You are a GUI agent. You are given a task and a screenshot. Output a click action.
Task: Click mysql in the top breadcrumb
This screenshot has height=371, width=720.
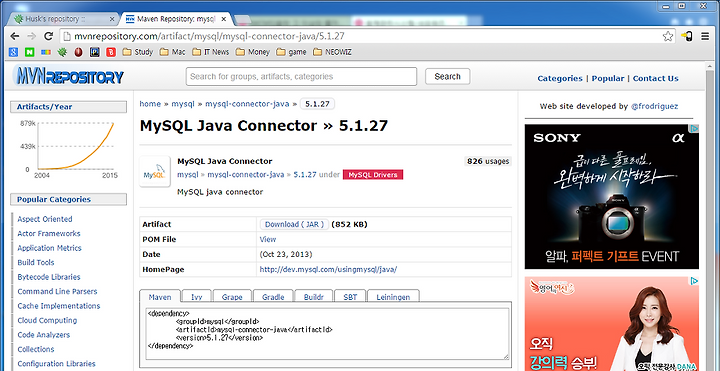[183, 104]
